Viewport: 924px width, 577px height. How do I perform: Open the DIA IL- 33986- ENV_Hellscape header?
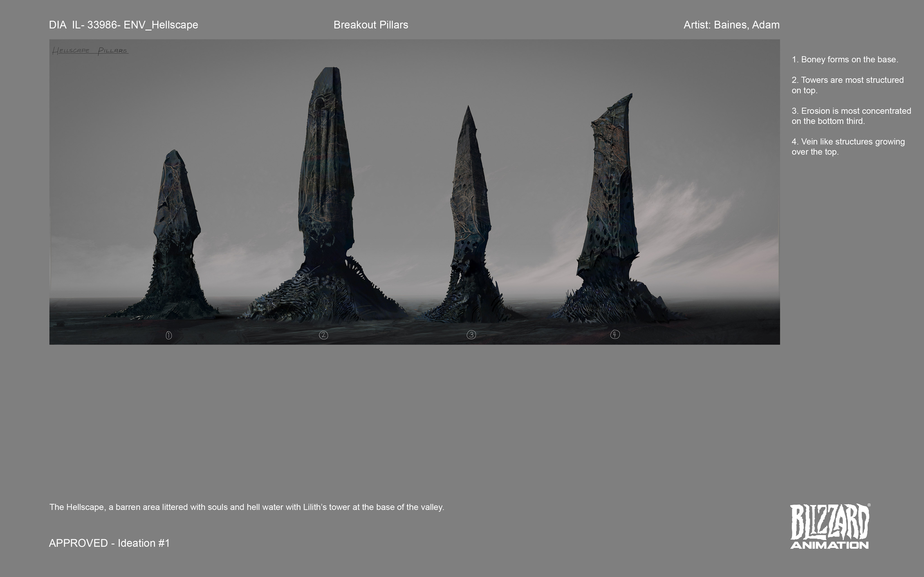124,25
